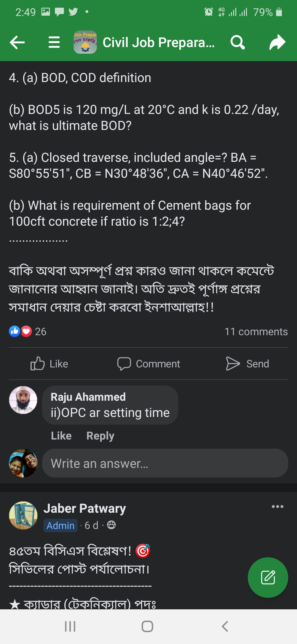Tap the back arrow in header
This screenshot has width=297, height=644.
point(17,42)
